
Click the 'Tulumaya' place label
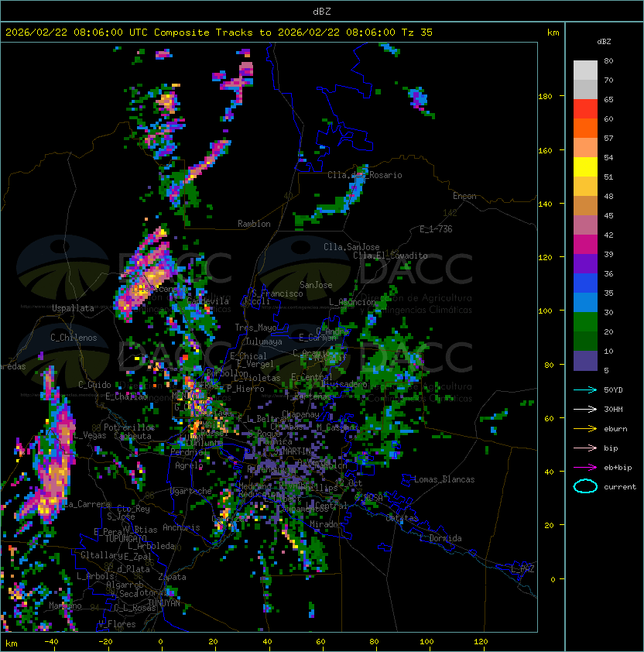264,341
